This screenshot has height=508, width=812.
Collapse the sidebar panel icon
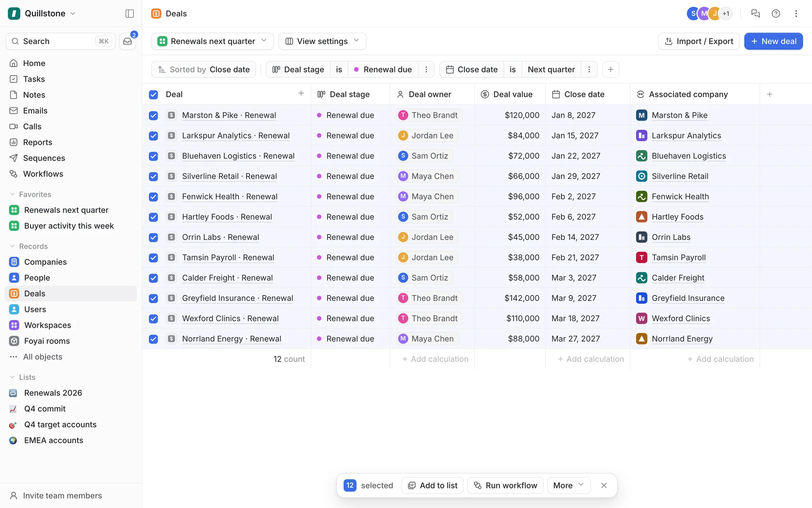point(130,14)
